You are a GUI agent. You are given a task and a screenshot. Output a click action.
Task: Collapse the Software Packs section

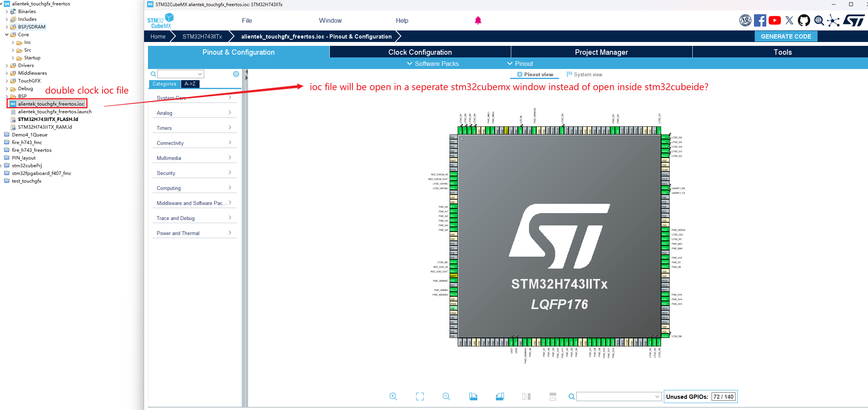click(x=433, y=64)
